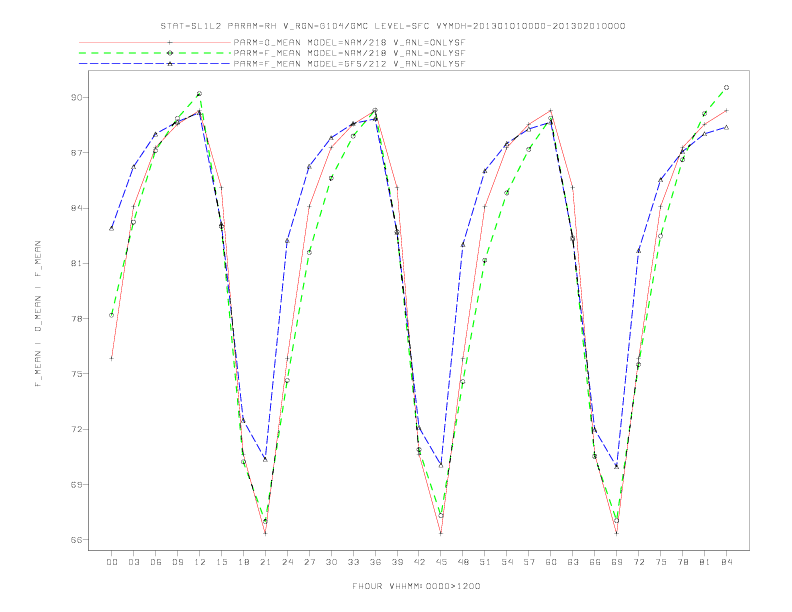Click x-axis forecast hour label 66
Screen dimensions: 792x612
click(x=595, y=562)
